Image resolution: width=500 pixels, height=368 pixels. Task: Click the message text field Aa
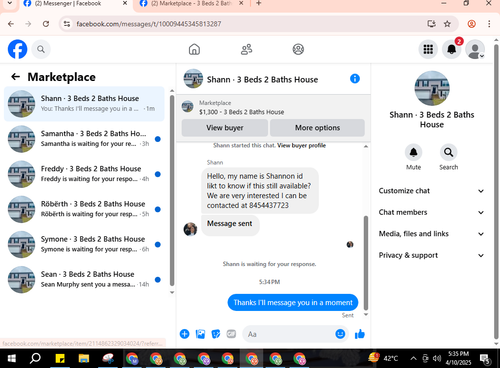pos(288,334)
